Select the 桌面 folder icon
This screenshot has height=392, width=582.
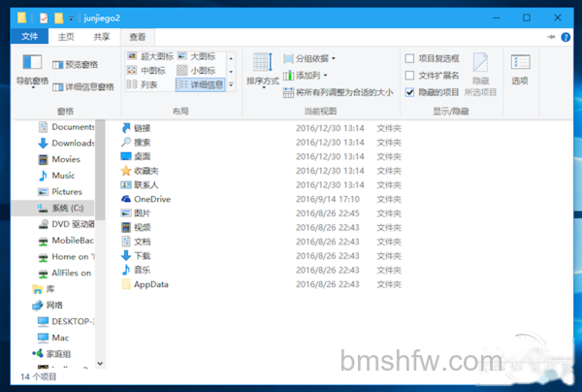point(126,156)
